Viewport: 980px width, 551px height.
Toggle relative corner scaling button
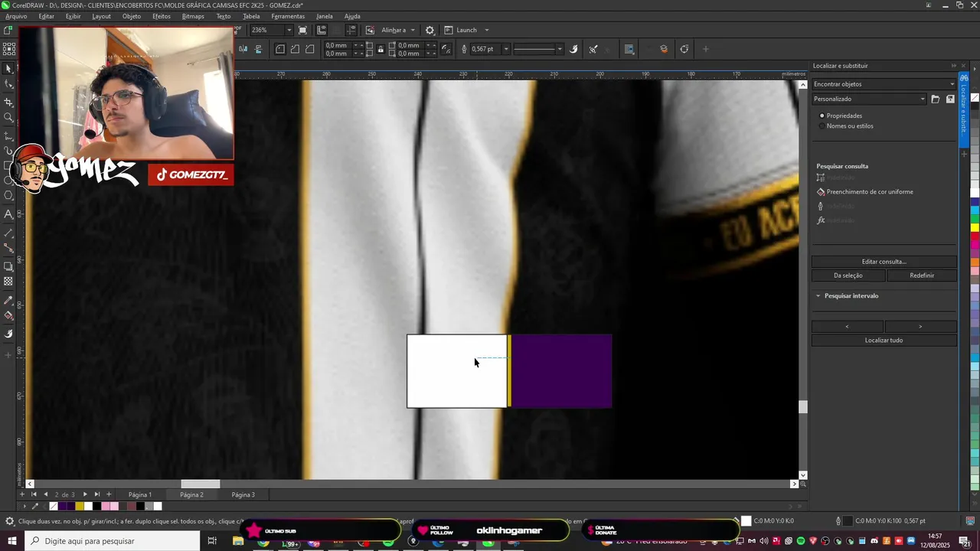pos(445,49)
